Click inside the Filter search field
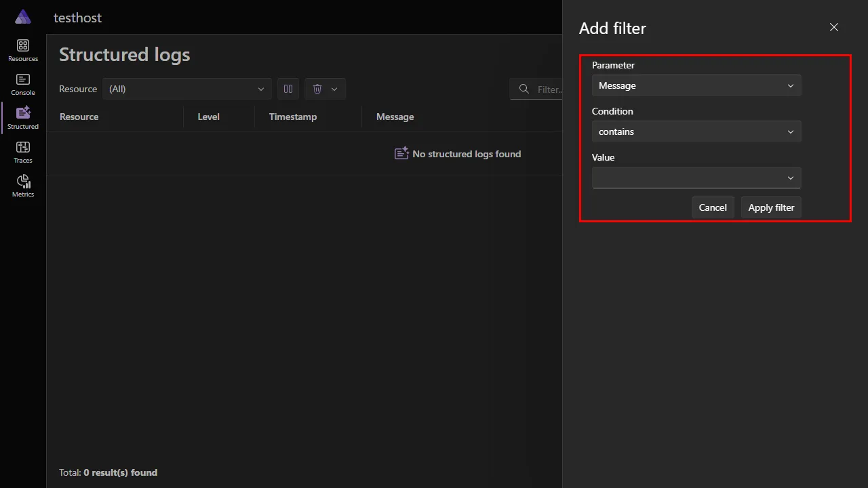The height and width of the screenshot is (488, 868). [x=546, y=89]
